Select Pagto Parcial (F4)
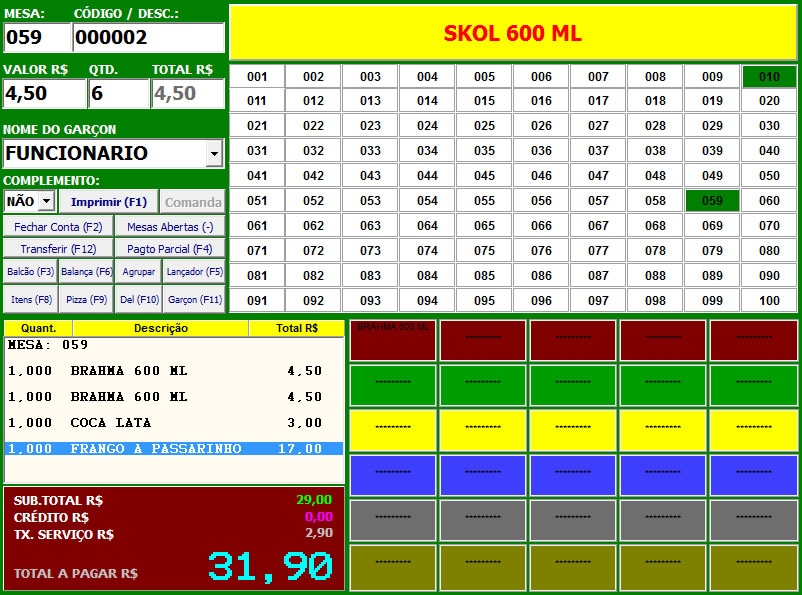Image resolution: width=802 pixels, height=595 pixels. (x=169, y=249)
